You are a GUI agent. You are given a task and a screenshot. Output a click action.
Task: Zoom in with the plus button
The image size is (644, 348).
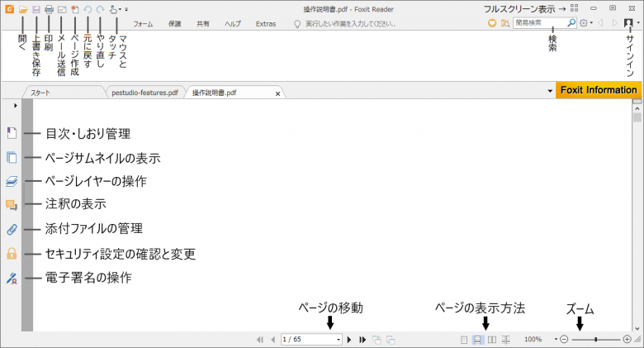pyautogui.click(x=627, y=340)
